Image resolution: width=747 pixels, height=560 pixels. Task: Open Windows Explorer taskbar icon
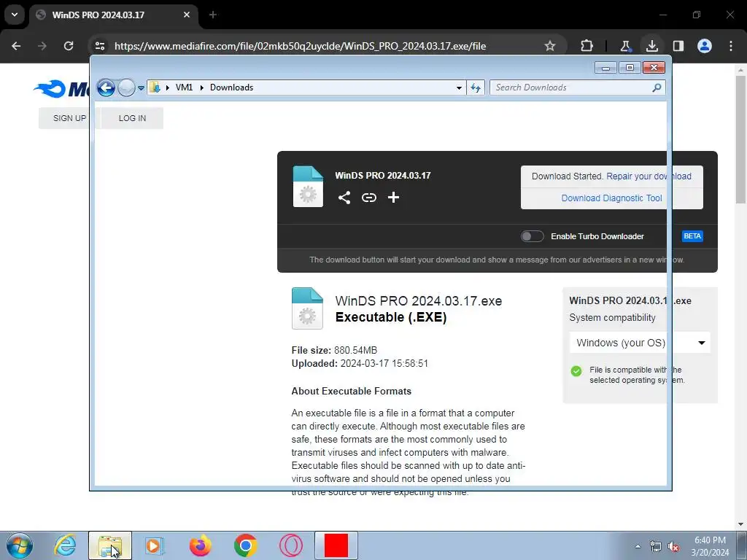point(110,545)
